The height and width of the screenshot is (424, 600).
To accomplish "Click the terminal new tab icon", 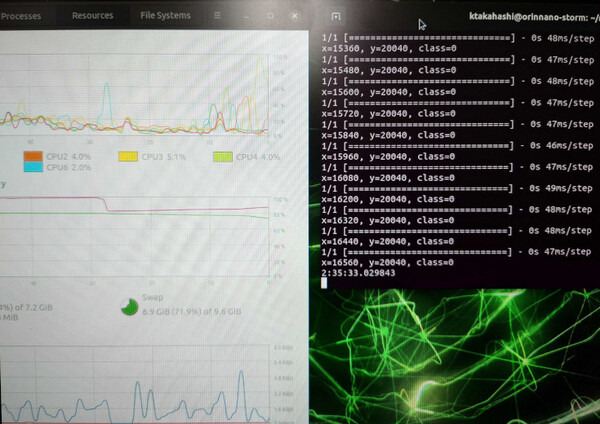I will [x=335, y=17].
